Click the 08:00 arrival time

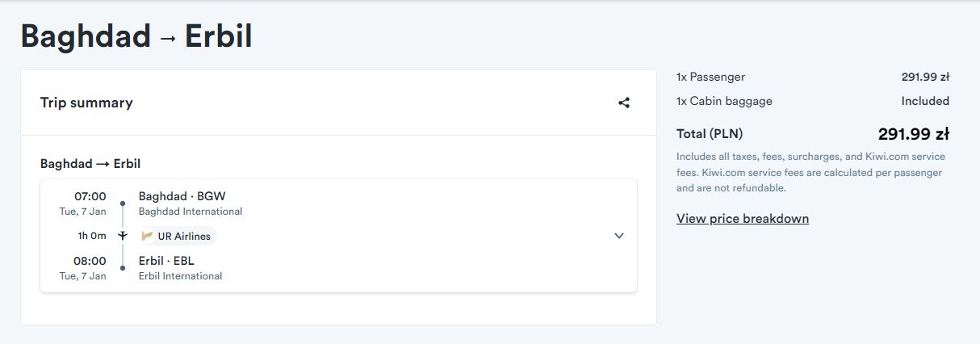click(x=90, y=261)
